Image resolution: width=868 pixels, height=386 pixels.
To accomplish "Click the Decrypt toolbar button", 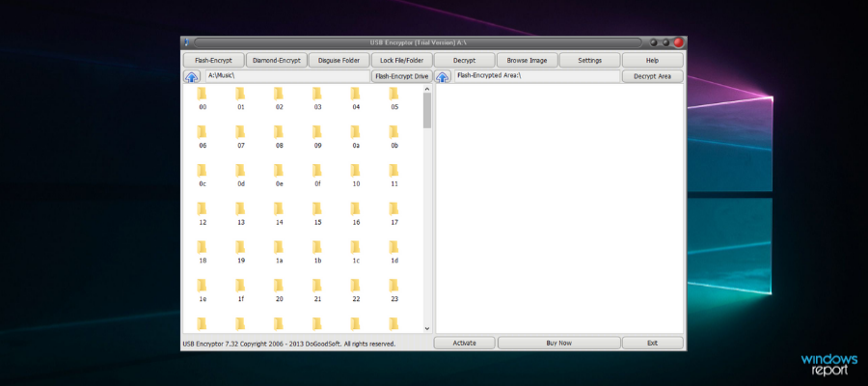I will coord(465,61).
